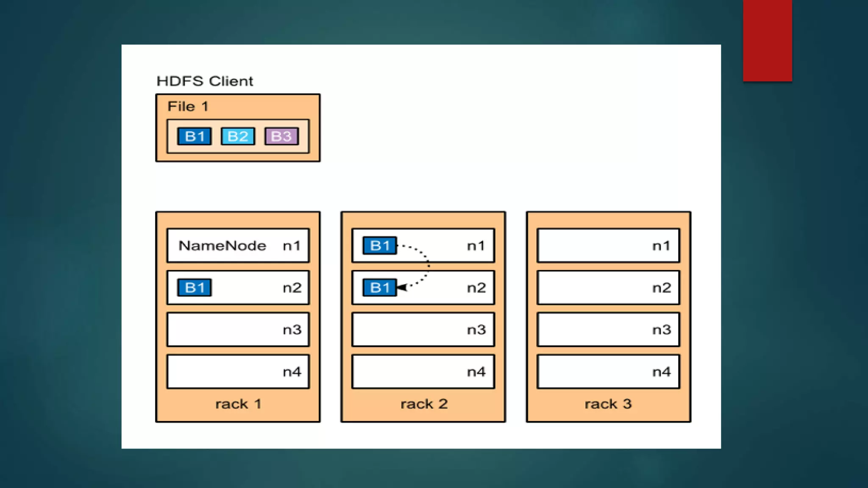Select the B1 block in rack 1 n2
Viewport: 868px width, 488px height.
pos(195,288)
